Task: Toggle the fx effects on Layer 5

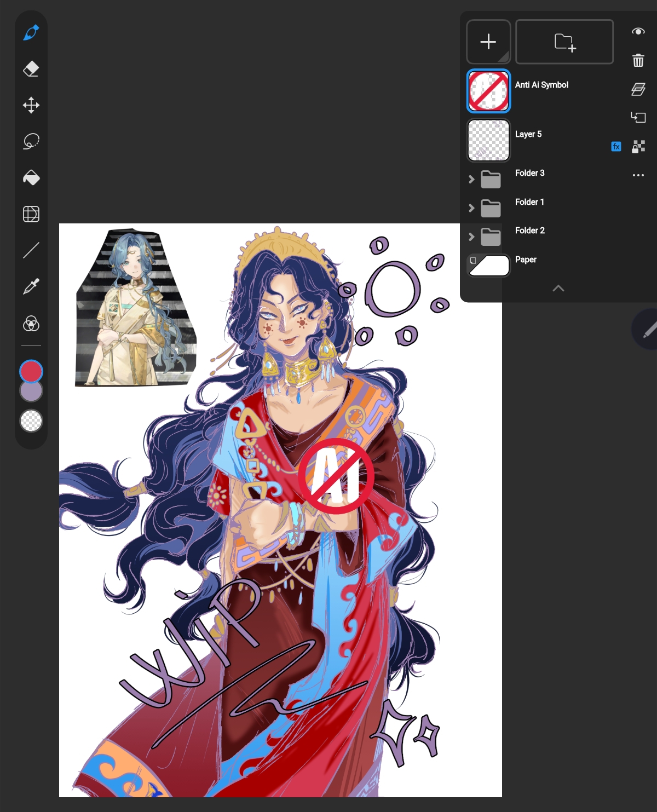Action: (616, 146)
